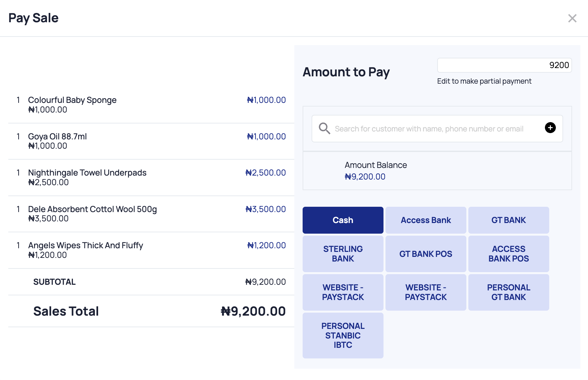Select the first WEBSITE - PAYSTACK button
The height and width of the screenshot is (380, 588).
[x=343, y=292]
